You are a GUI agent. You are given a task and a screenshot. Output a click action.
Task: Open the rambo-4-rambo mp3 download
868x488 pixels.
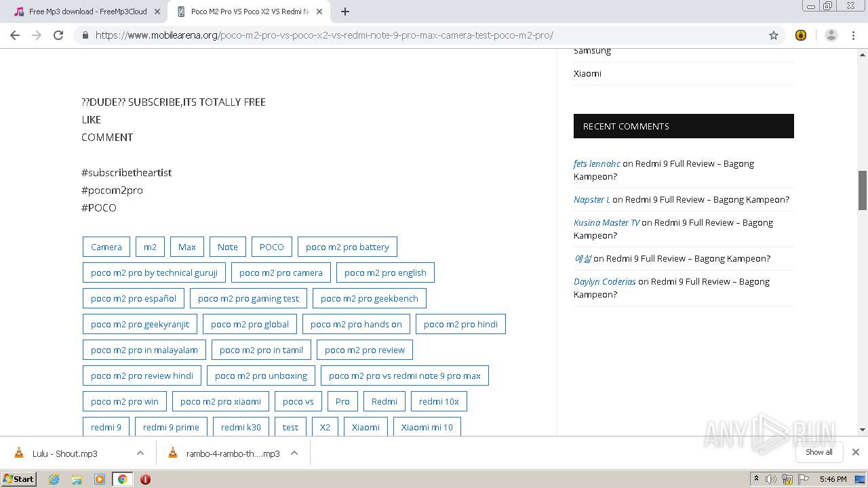coord(233,453)
